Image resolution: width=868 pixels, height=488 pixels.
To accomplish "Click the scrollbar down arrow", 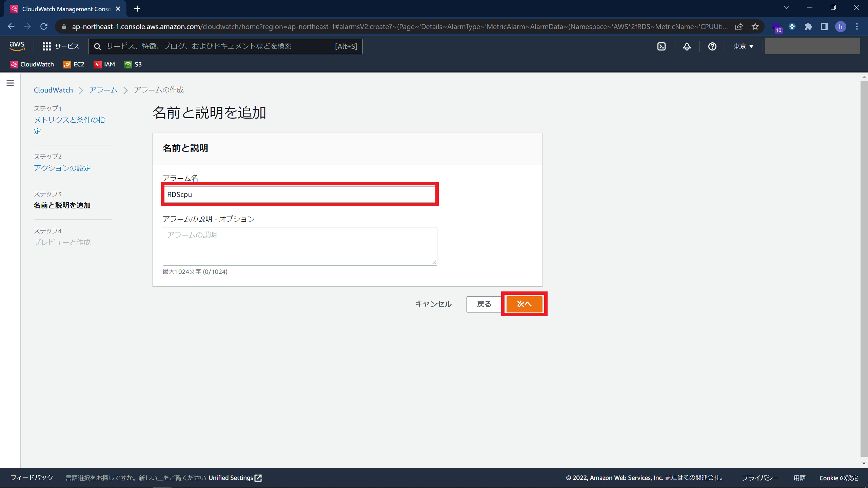I will pyautogui.click(x=864, y=463).
